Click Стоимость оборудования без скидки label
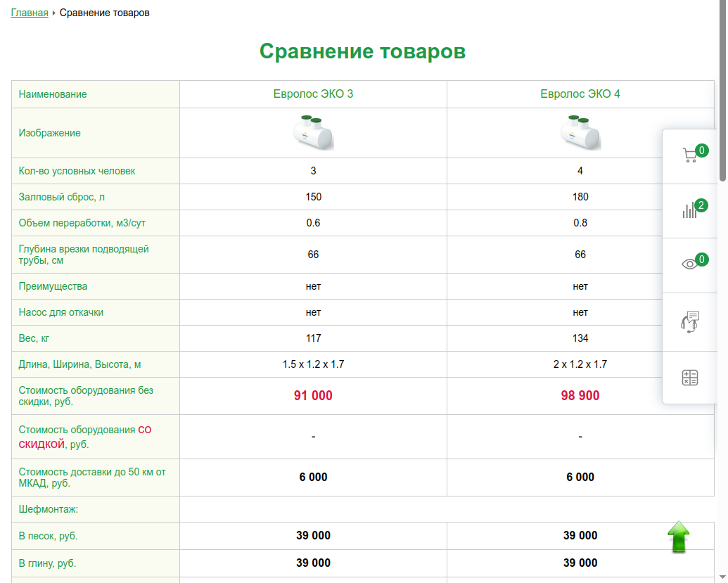The height and width of the screenshot is (583, 728). point(86,396)
